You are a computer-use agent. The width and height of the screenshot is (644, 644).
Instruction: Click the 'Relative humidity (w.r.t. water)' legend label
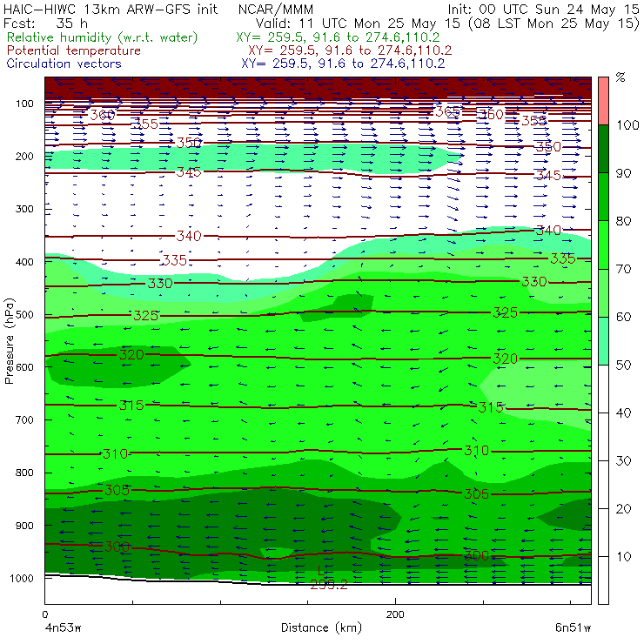(103, 37)
